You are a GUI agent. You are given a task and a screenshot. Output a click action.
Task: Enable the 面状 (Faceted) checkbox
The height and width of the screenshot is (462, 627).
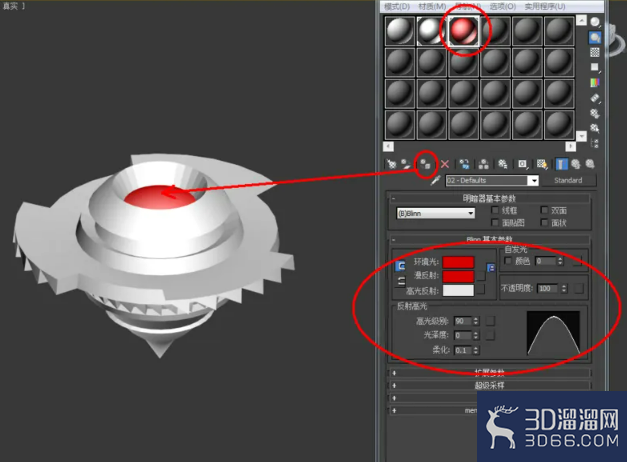tap(544, 222)
